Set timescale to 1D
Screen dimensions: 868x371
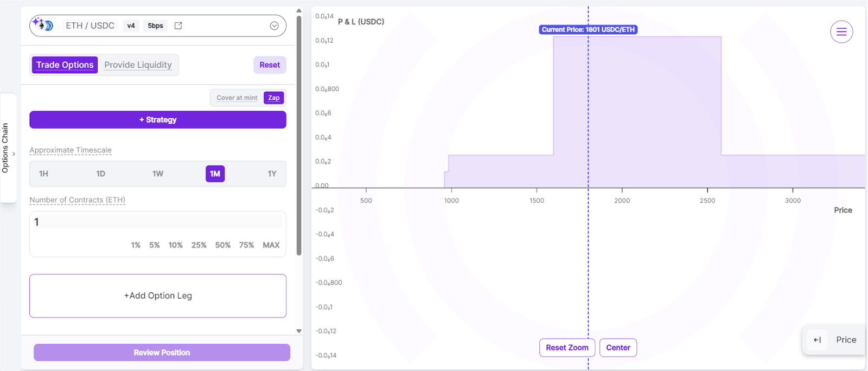point(100,174)
